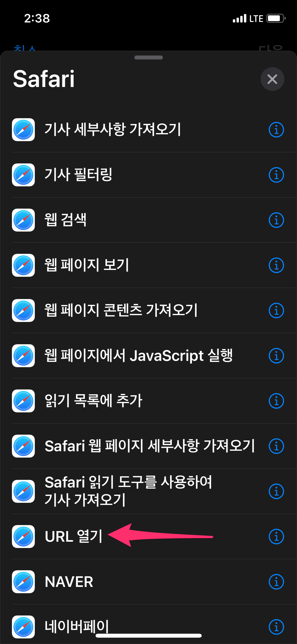Image resolution: width=297 pixels, height=644 pixels.
Task: Tap the battery status icon
Action: click(276, 18)
